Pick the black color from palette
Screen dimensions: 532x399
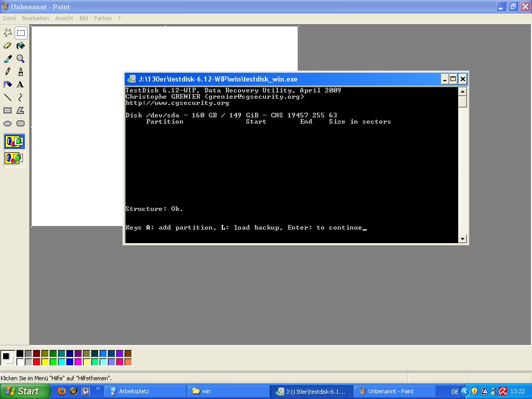(x=20, y=354)
